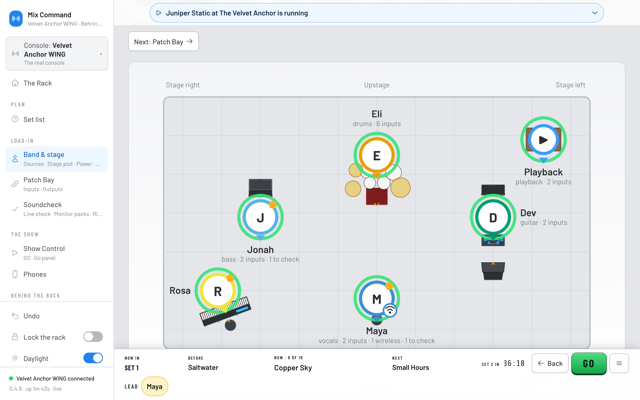640x400 pixels.
Task: Click the checkmark icon beside Soundcheck
Action: pyautogui.click(x=15, y=209)
